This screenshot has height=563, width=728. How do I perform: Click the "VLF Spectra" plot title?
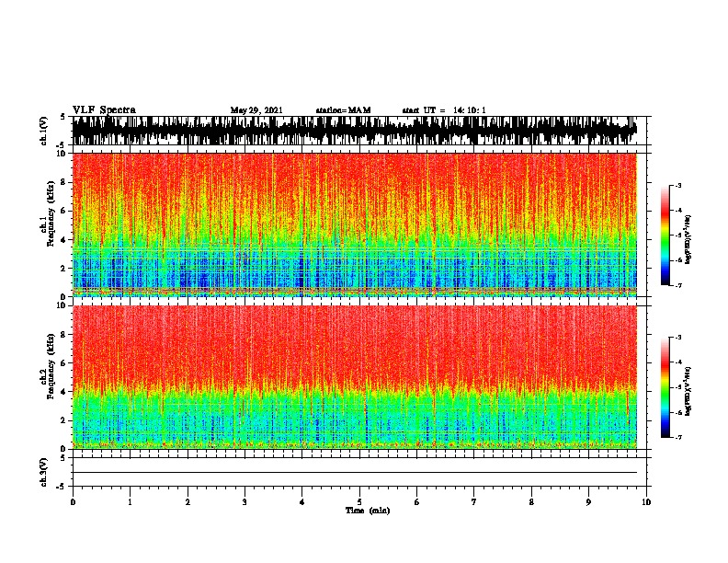[104, 110]
